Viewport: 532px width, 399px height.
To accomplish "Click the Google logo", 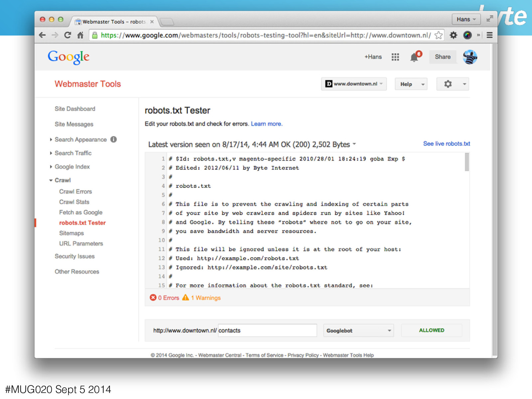I will coord(68,57).
